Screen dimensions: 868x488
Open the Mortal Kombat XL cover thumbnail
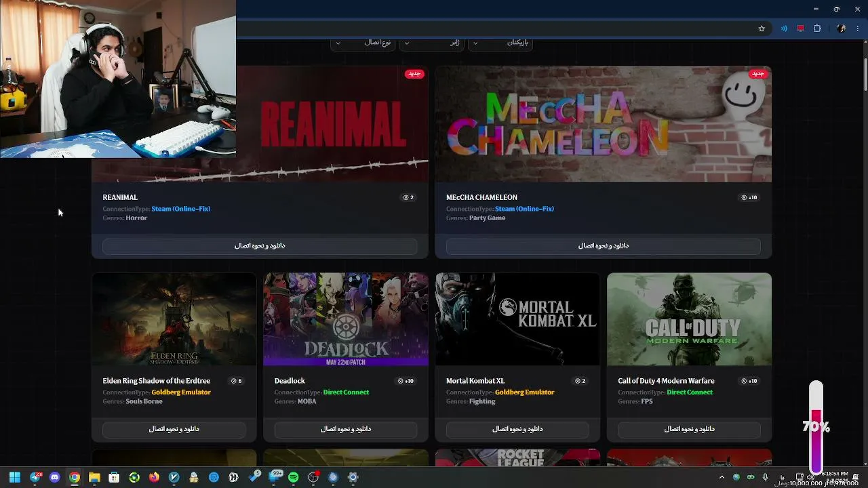click(x=517, y=319)
